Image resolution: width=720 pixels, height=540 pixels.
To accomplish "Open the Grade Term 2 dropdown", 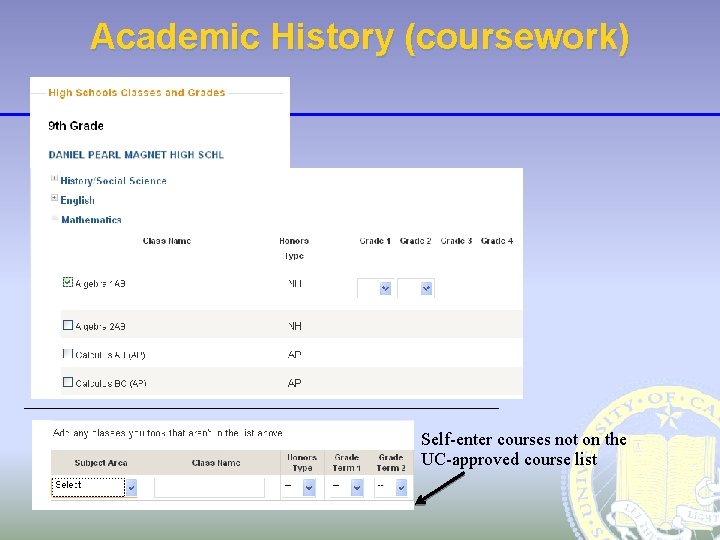I will coord(401,487).
